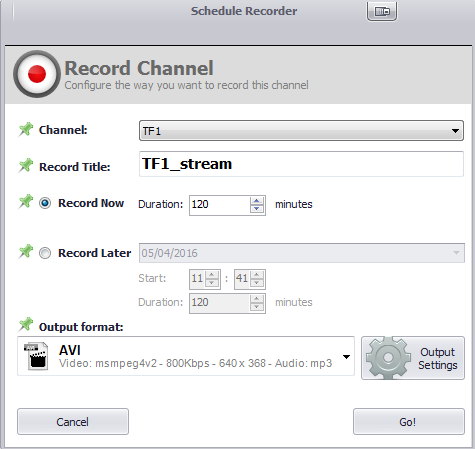Click the gear icon in Output Settings
475x449 pixels.
(388, 358)
